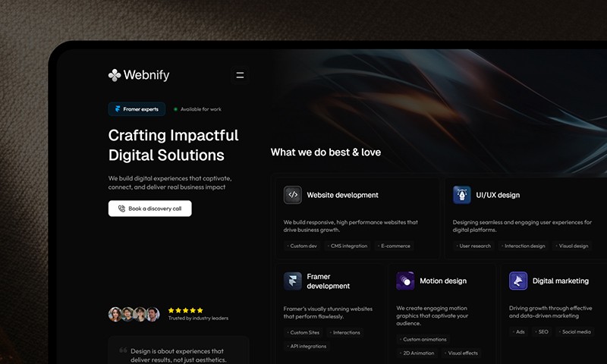The image size is (607, 364).
Task: Click the Digital marketing megaphone icon
Action: [518, 281]
